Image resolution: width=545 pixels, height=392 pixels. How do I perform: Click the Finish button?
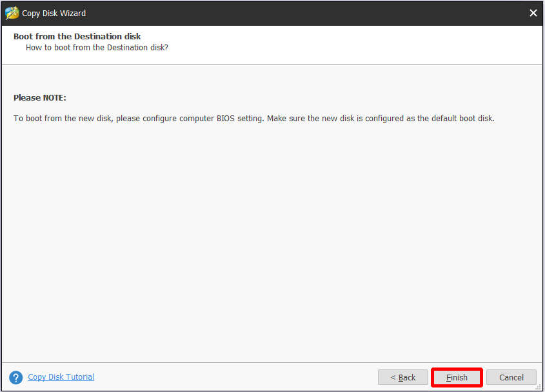pos(457,377)
